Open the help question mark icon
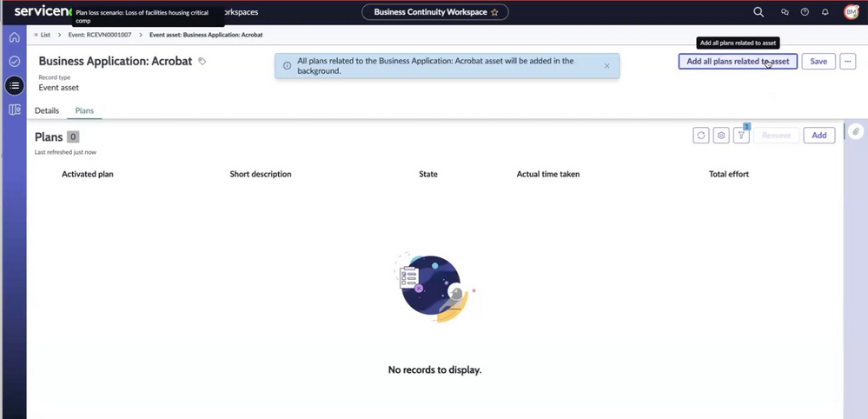Viewport: 868px width, 419px height. [x=805, y=12]
